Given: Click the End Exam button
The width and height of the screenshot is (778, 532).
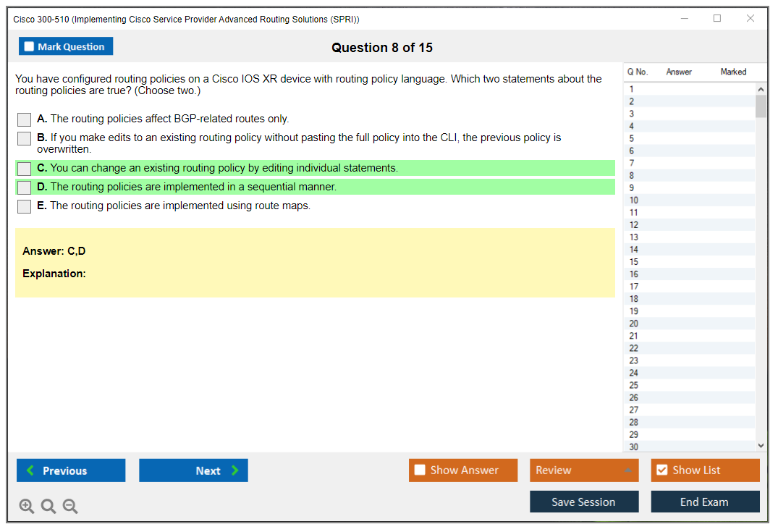Looking at the screenshot, I should click(705, 502).
